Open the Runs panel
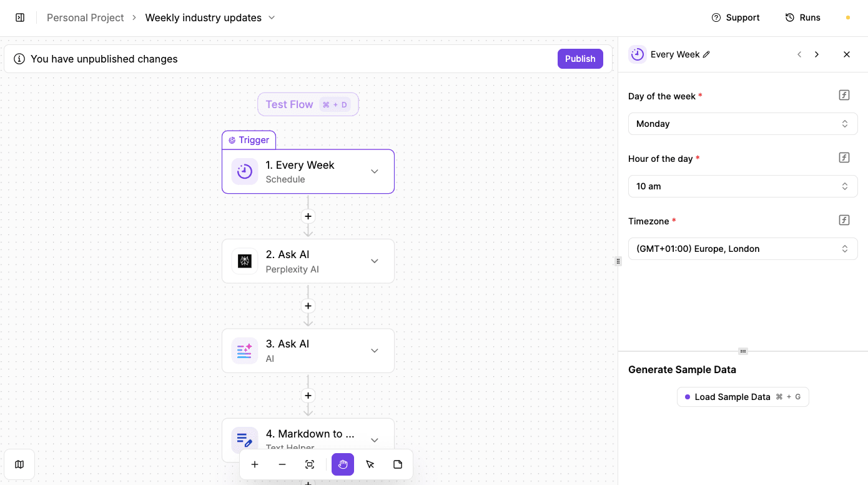 click(x=803, y=17)
